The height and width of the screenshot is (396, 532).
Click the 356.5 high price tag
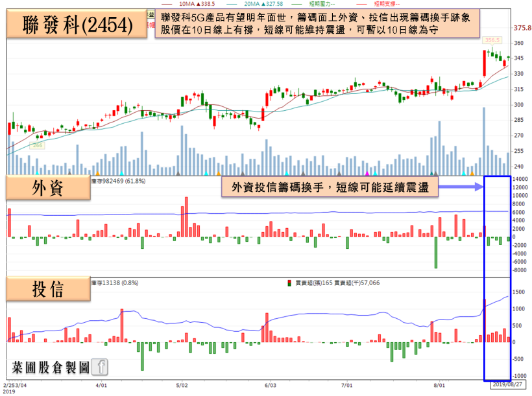(492, 40)
